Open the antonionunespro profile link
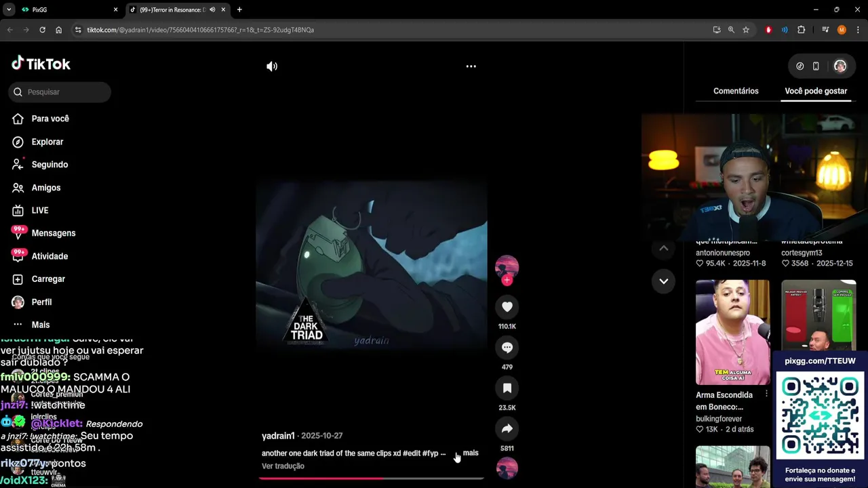The image size is (868, 488). (723, 253)
